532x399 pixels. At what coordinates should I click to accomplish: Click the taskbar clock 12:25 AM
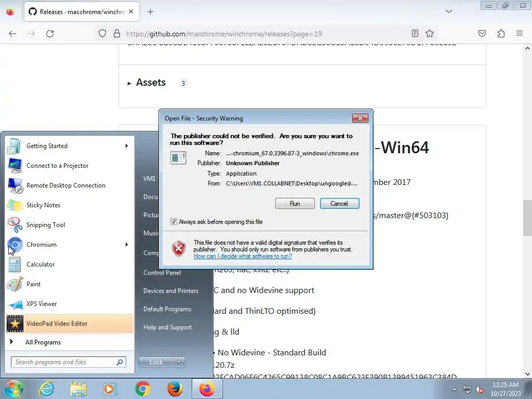tap(506, 389)
